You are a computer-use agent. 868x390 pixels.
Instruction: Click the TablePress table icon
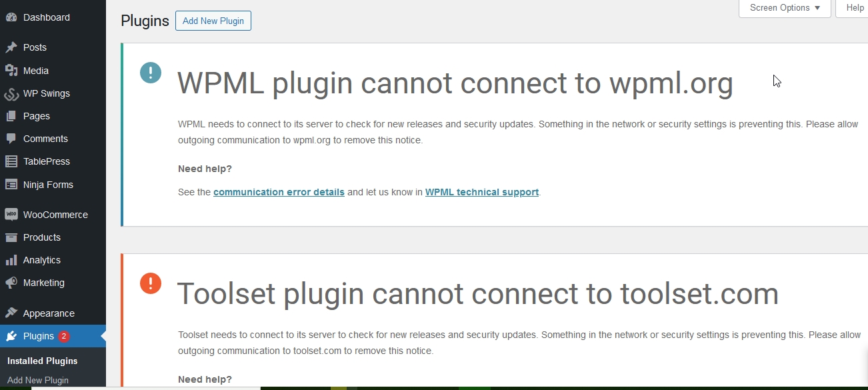(11, 161)
